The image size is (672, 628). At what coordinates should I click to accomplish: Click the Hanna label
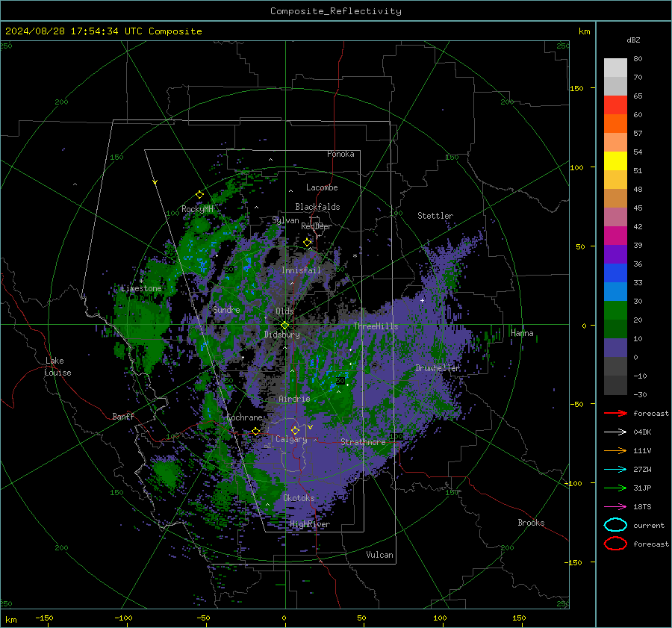[x=522, y=333]
